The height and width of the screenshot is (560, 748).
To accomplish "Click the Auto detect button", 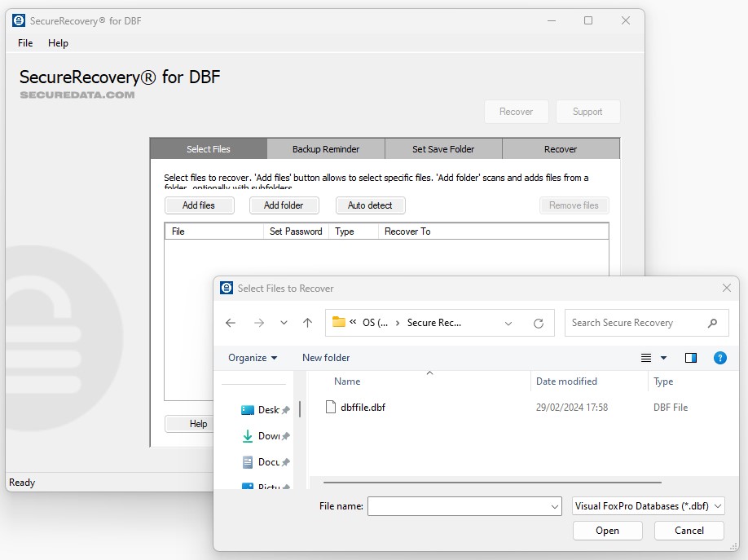I will pos(370,205).
